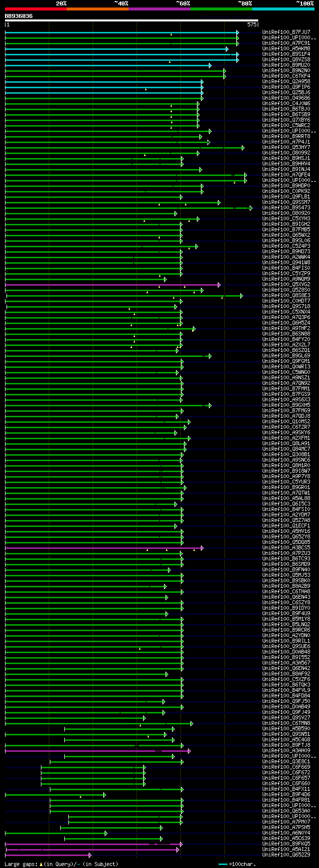Image resolution: width=319 pixels, height=868 pixels.
Task: Click the green ~80% identity legend bar
Action: [x=221, y=8]
